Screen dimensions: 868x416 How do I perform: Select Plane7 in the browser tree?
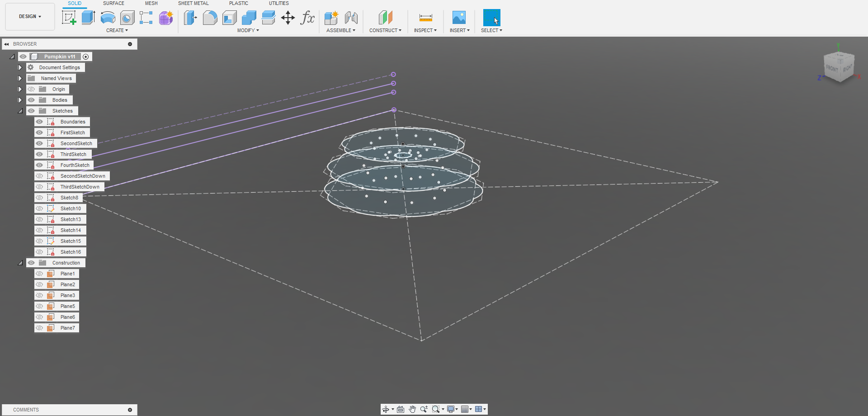(x=68, y=328)
